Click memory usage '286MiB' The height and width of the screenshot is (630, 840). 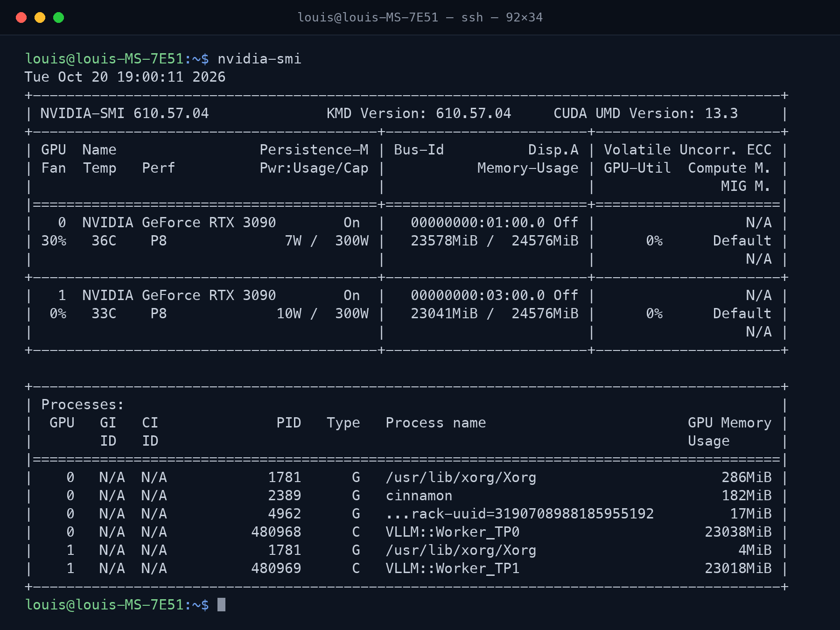(746, 477)
